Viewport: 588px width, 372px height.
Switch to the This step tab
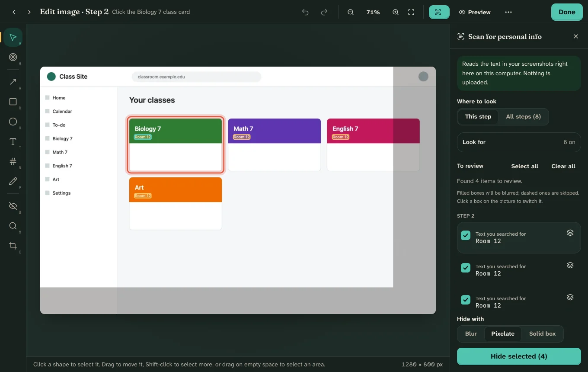(478, 116)
